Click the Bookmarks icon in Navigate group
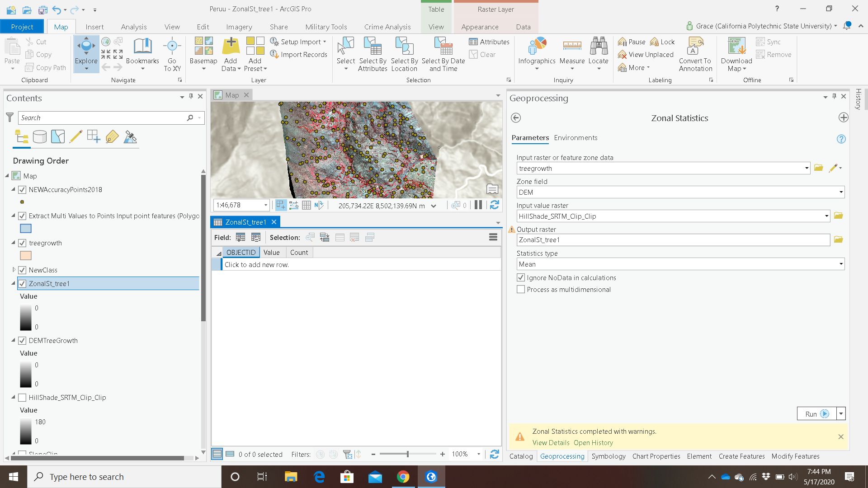 pyautogui.click(x=142, y=47)
